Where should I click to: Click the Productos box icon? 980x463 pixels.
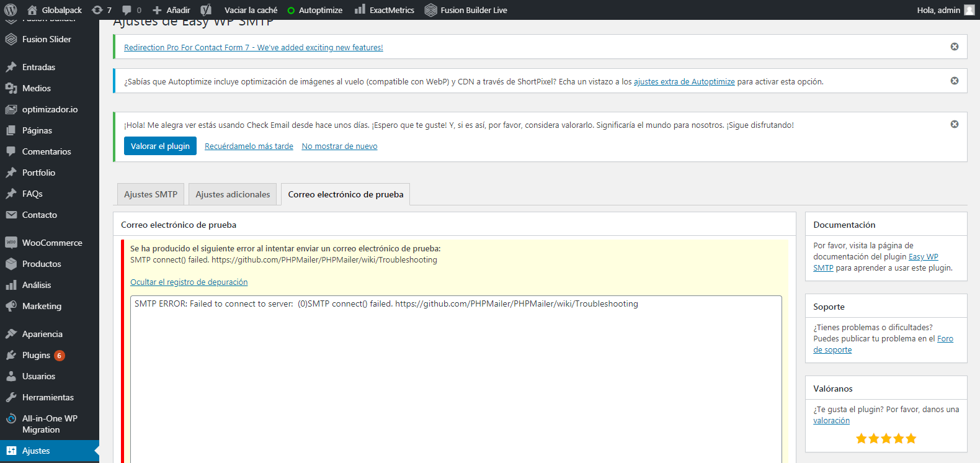point(11,264)
